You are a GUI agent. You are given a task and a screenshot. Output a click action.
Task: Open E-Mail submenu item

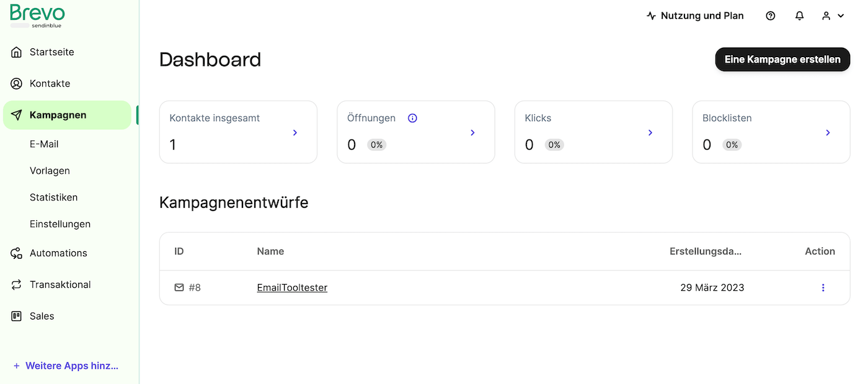click(x=44, y=144)
